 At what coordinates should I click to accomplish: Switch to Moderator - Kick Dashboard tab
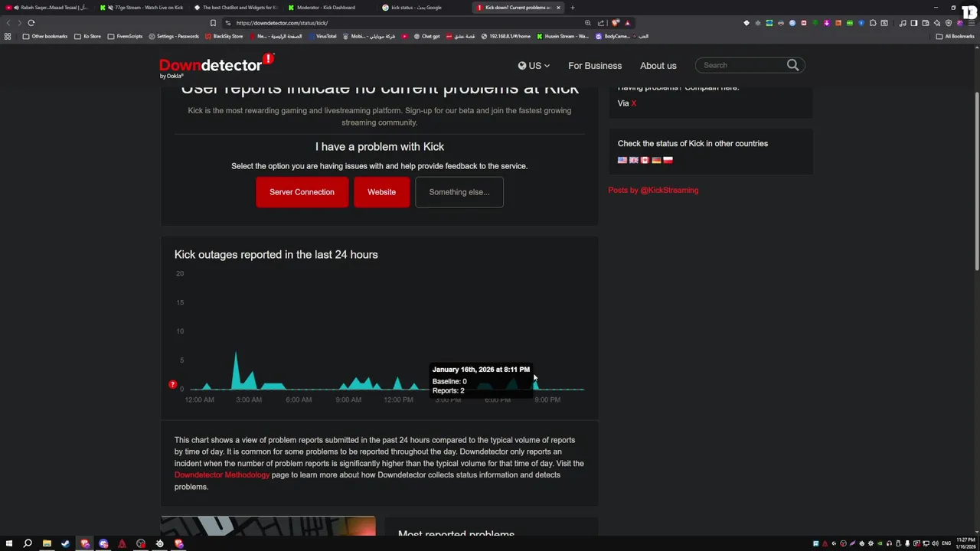click(329, 8)
